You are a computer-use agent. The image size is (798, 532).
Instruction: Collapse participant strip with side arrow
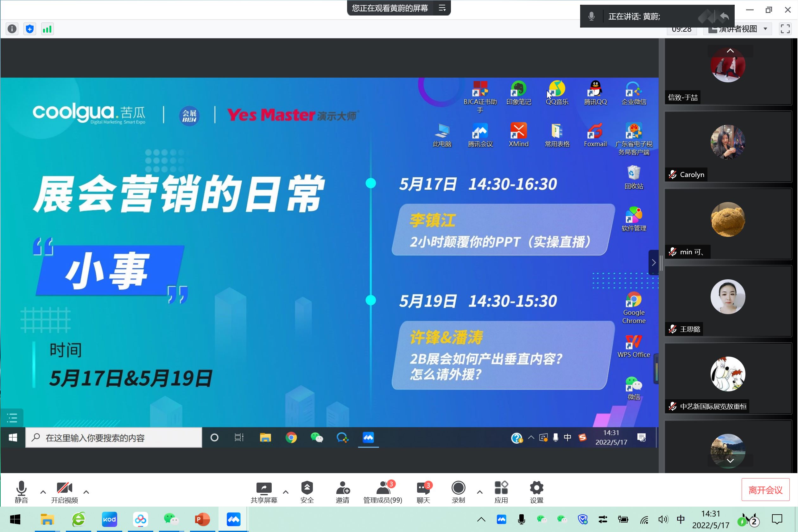tap(654, 262)
